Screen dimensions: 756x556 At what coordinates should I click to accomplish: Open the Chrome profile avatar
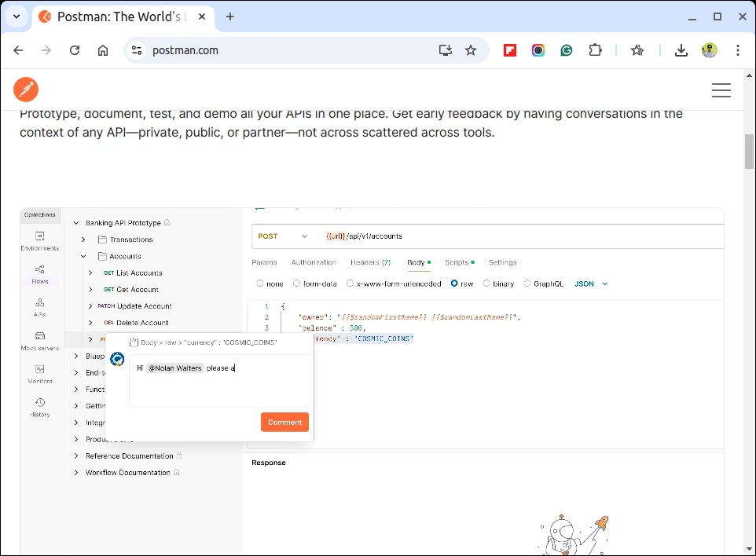(709, 50)
